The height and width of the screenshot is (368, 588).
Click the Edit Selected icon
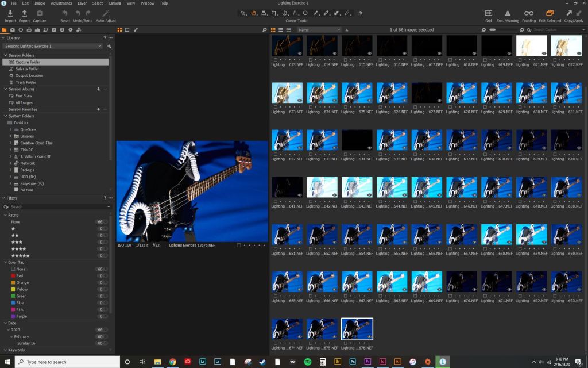coord(550,13)
